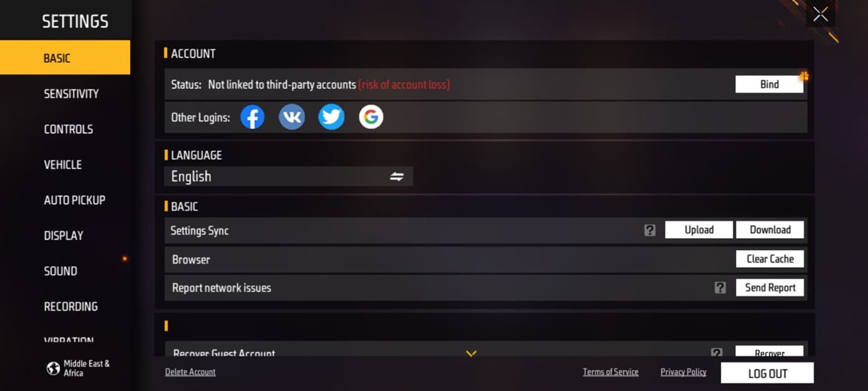Clear the browser cache
Image resolution: width=868 pixels, height=391 pixels.
[770, 259]
